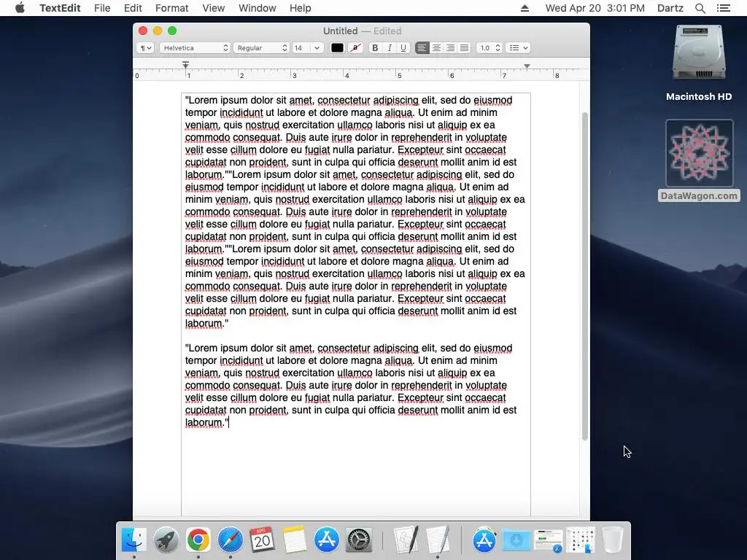Open the App Store icon beside Notes
Screen dimensions: 747x560
[x=326, y=540]
